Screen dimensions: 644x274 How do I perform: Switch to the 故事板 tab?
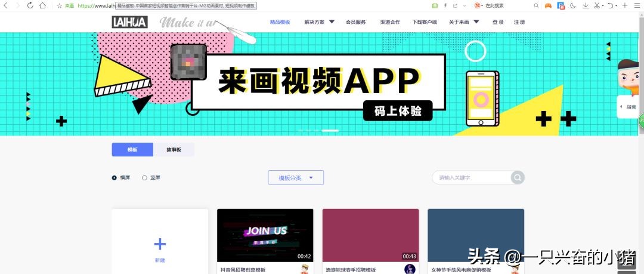pyautogui.click(x=174, y=150)
